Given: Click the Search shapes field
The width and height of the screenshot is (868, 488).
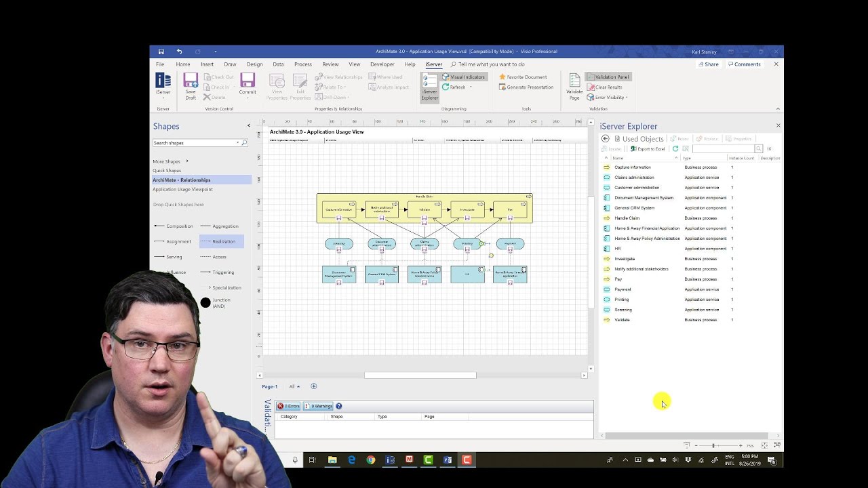Looking at the screenshot, I should coord(195,143).
